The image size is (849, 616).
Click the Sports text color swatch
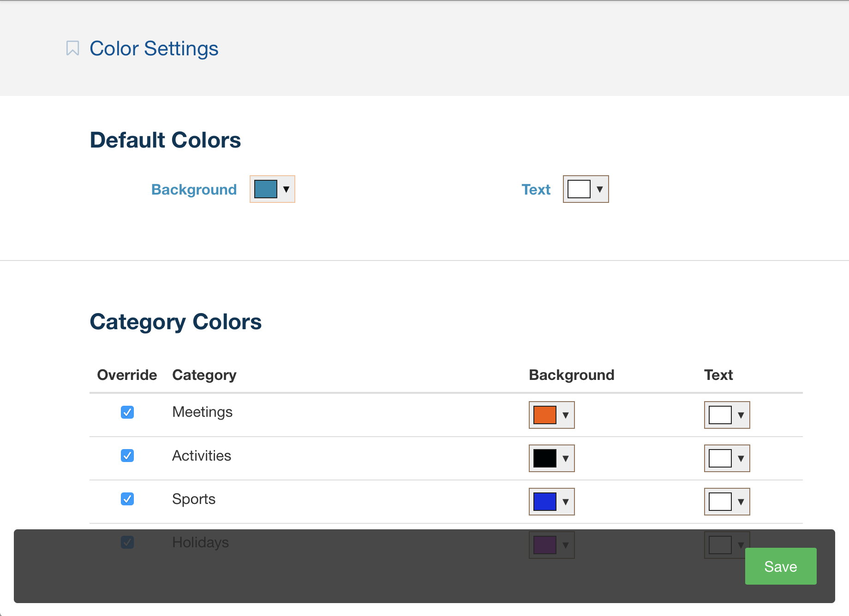coord(720,502)
